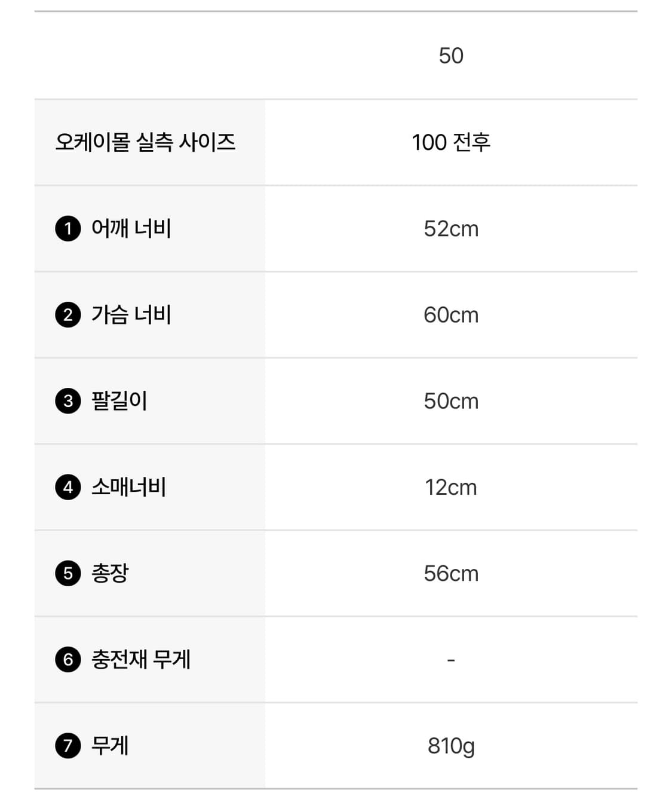This screenshot has width=672, height=796.
Task: Select the 56cm total length value
Action: point(451,574)
